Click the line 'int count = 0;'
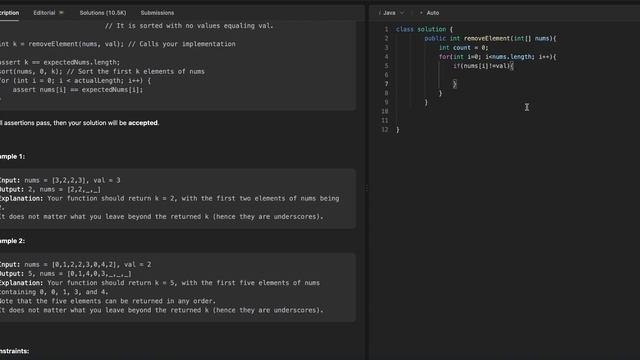 point(463,47)
